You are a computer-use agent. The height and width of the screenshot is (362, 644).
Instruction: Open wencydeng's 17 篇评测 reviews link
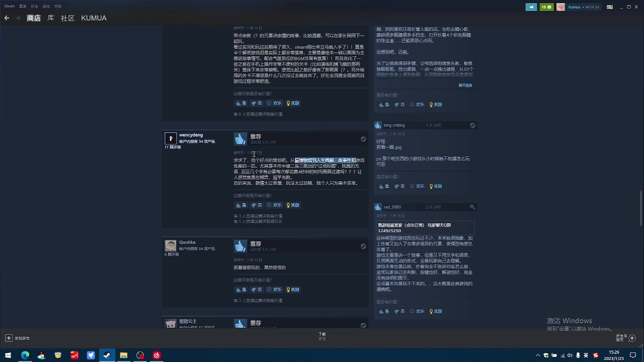(173, 147)
